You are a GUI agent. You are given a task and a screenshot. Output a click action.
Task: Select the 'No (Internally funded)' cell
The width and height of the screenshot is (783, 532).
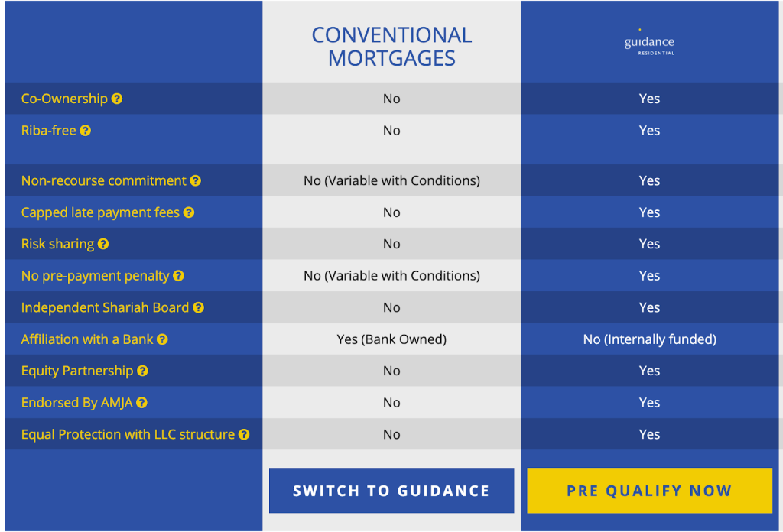pos(649,339)
